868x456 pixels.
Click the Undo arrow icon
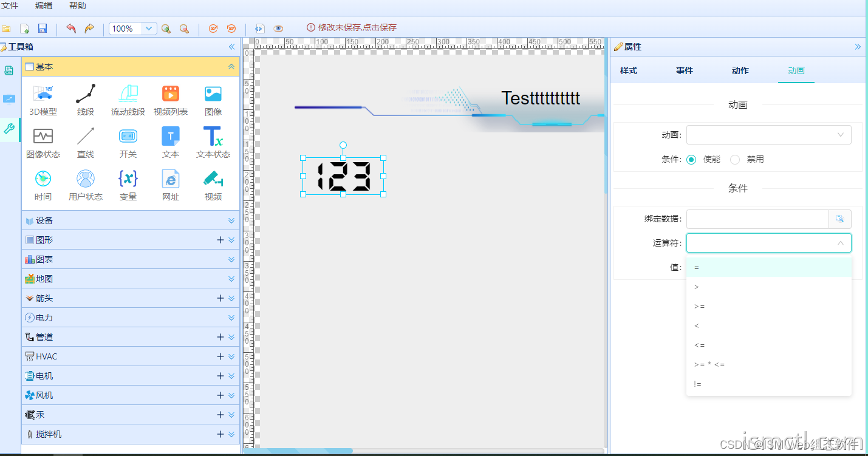point(71,28)
